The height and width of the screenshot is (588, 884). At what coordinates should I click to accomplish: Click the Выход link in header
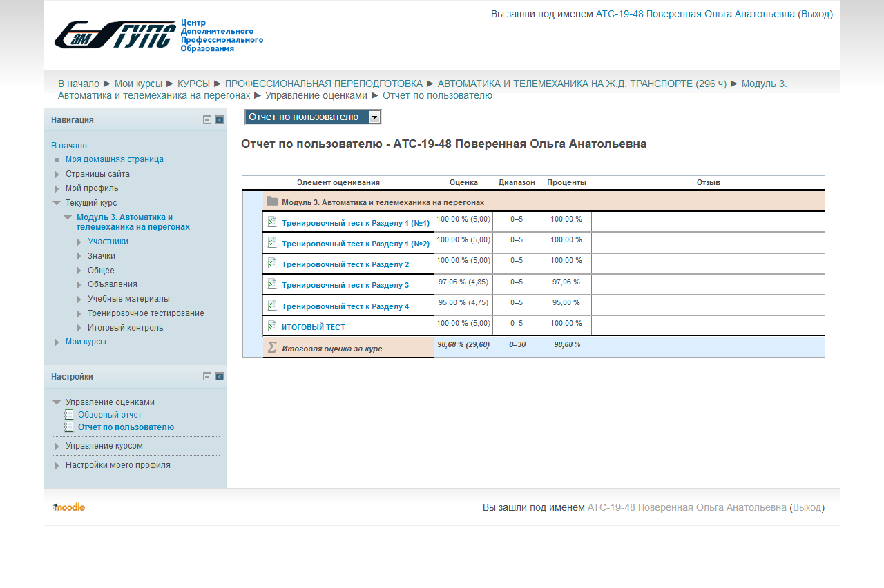click(x=815, y=14)
